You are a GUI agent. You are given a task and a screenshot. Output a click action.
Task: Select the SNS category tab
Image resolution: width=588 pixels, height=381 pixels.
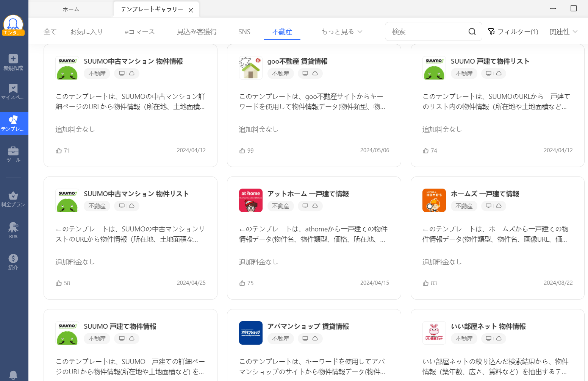click(x=244, y=32)
